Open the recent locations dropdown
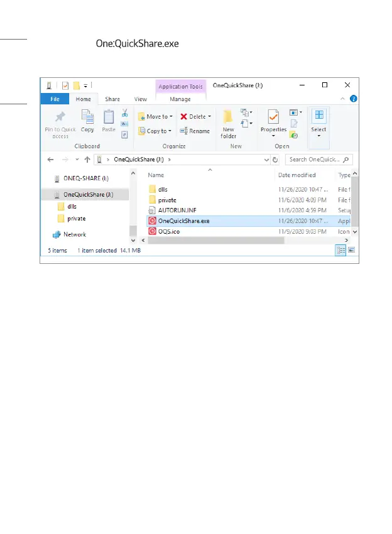Image resolution: width=392 pixels, height=534 pixels. coord(77,160)
